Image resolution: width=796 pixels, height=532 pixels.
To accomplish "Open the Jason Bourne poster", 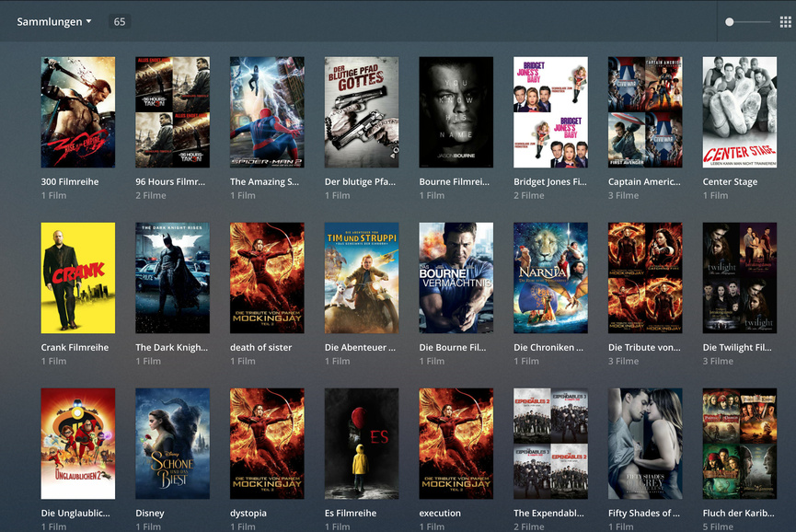I will point(456,112).
